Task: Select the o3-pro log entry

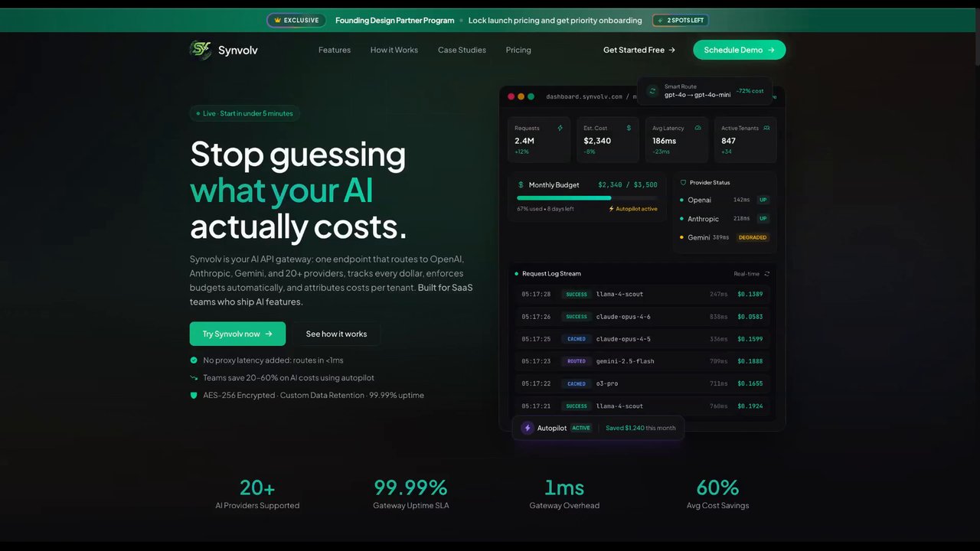Action: tap(642, 383)
